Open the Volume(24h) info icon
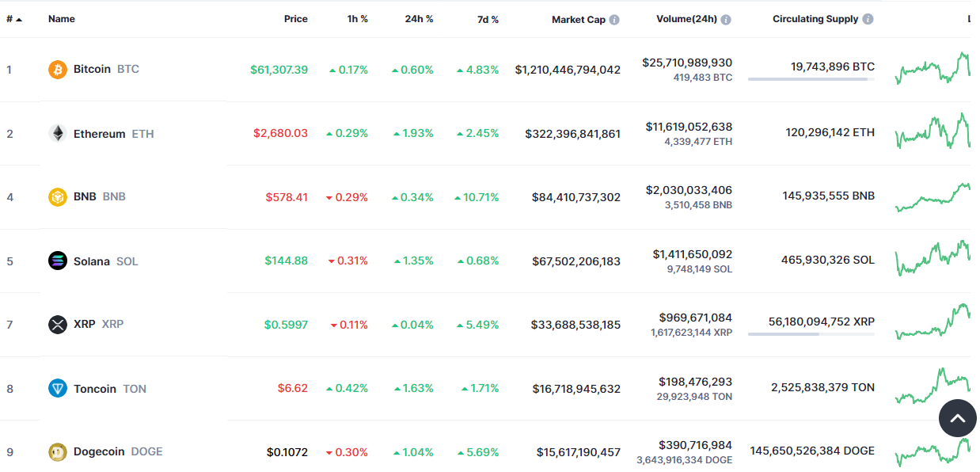The image size is (980, 472). click(x=726, y=20)
